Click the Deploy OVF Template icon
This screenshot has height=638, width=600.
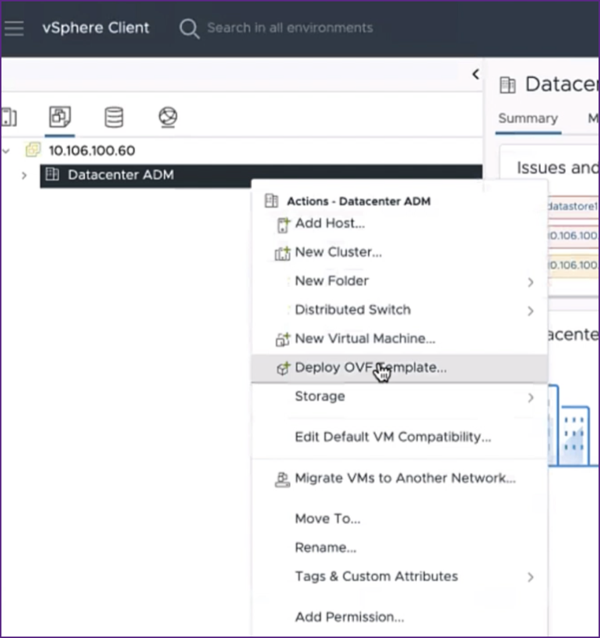point(283,368)
